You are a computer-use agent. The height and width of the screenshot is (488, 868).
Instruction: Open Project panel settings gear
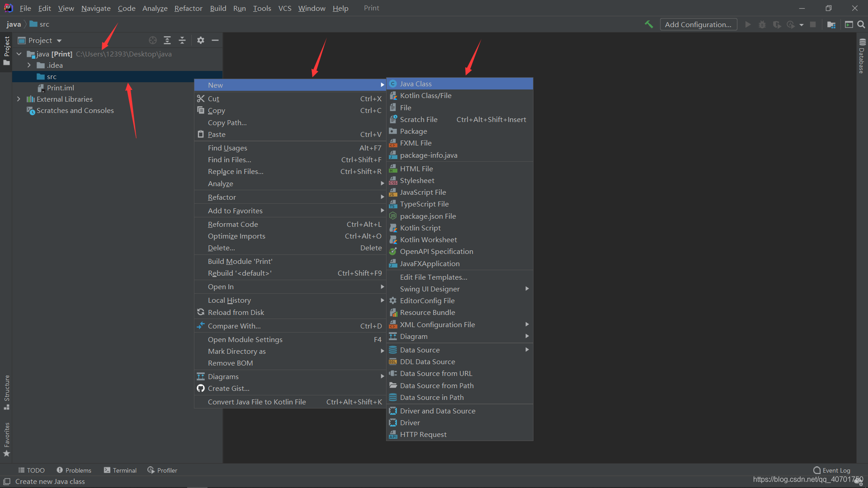(x=201, y=40)
